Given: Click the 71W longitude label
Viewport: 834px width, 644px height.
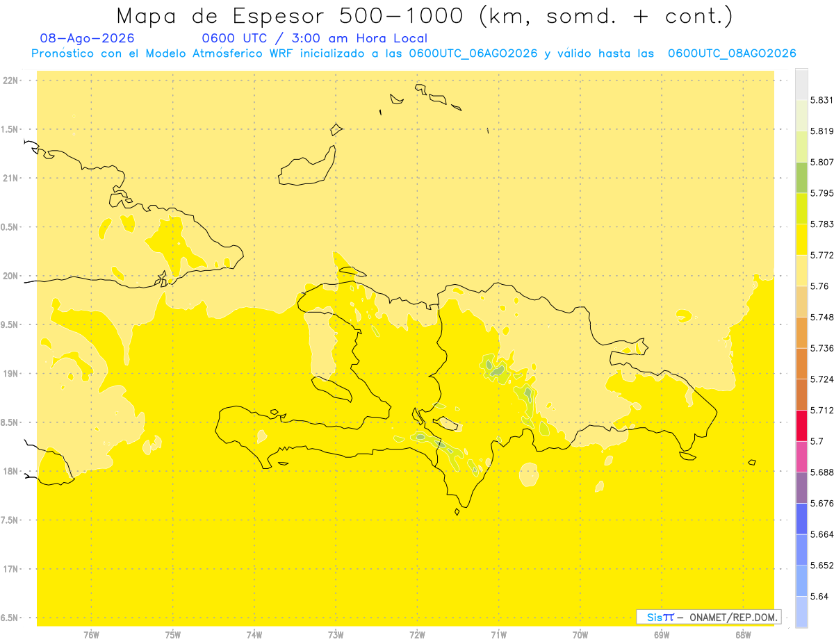Looking at the screenshot, I should tap(498, 635).
